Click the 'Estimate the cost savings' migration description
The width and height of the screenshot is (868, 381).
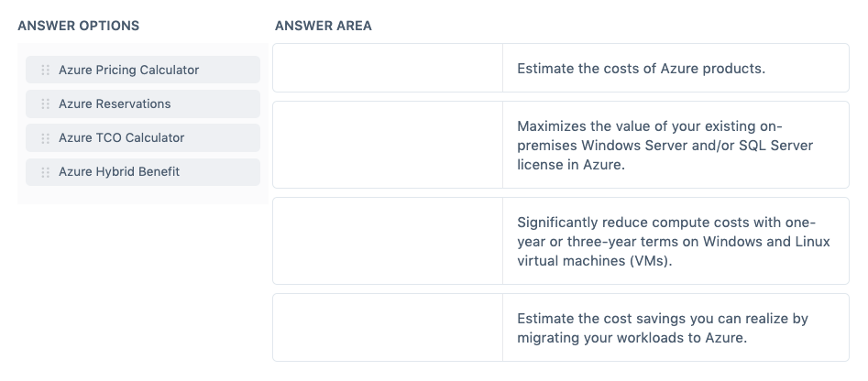point(662,327)
